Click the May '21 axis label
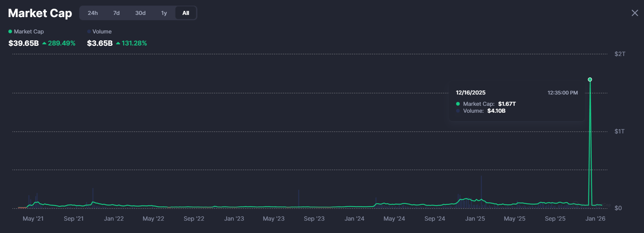 coord(33,218)
